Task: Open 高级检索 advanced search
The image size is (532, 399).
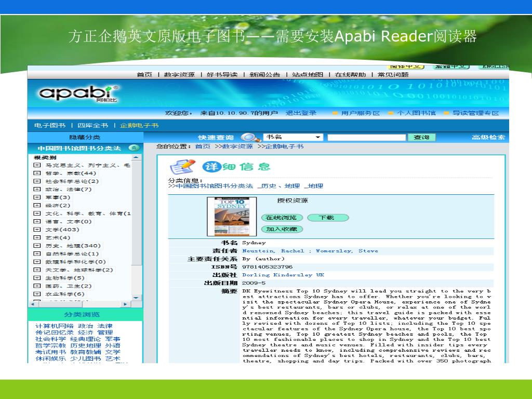Action: click(488, 137)
